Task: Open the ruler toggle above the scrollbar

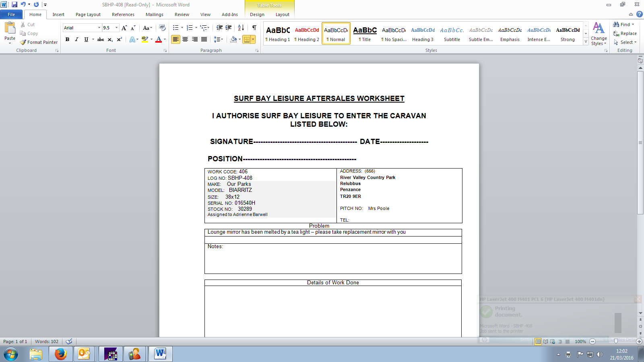Action: (640, 60)
